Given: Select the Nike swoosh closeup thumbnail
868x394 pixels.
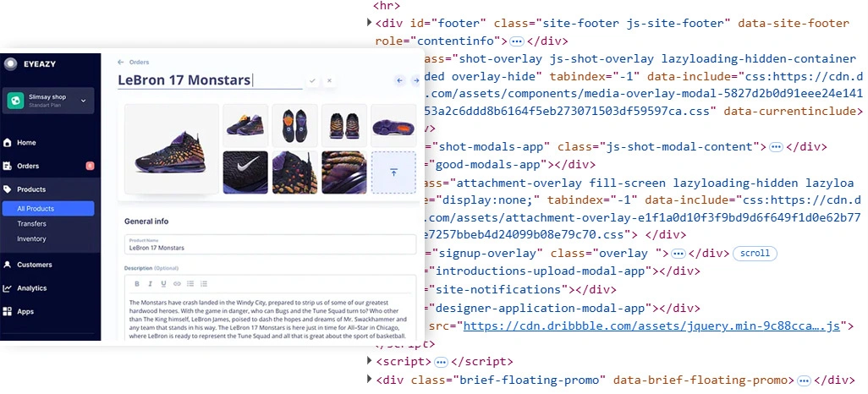Looking at the screenshot, I should point(245,172).
